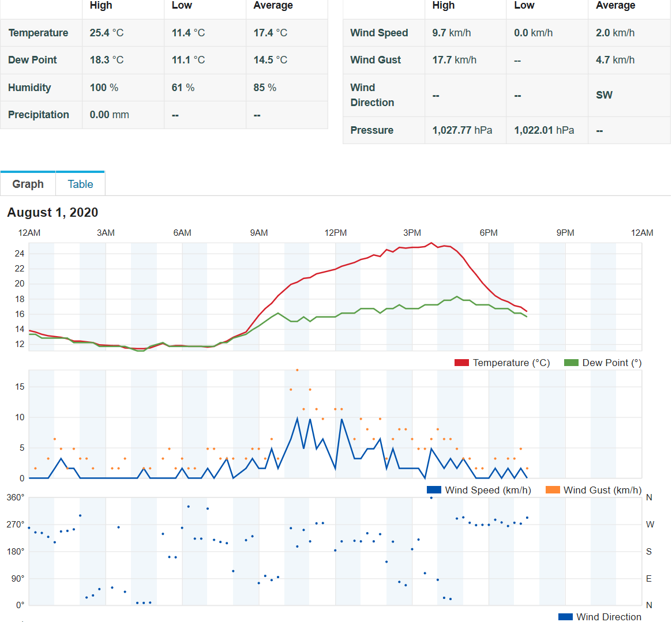Click the temperature low value 11.4 °C

coord(189,33)
